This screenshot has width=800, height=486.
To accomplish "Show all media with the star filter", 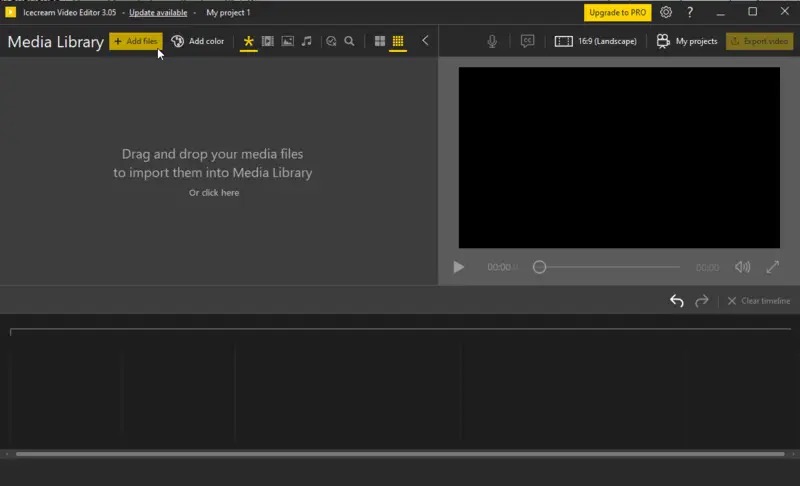I will (248, 41).
